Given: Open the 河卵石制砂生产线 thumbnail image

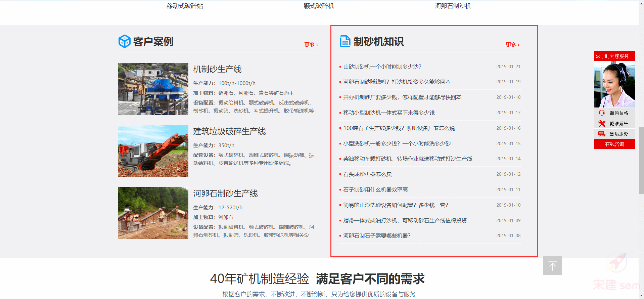Looking at the screenshot, I should click(x=153, y=213).
